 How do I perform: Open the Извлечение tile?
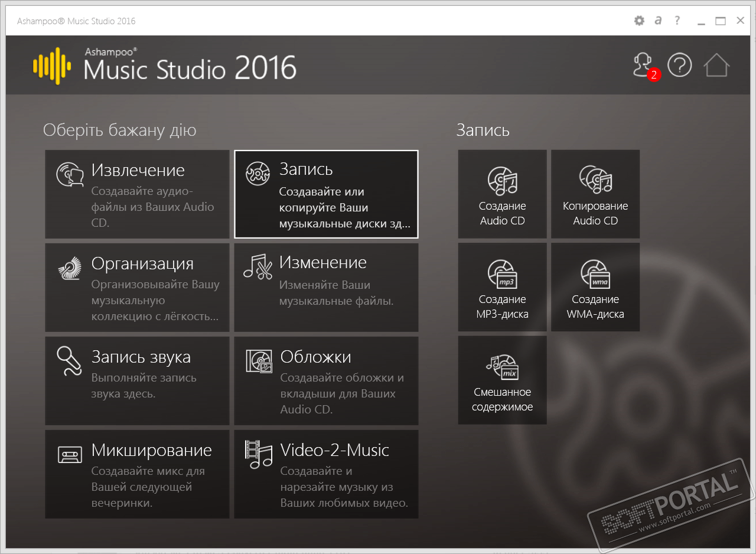pyautogui.click(x=137, y=194)
